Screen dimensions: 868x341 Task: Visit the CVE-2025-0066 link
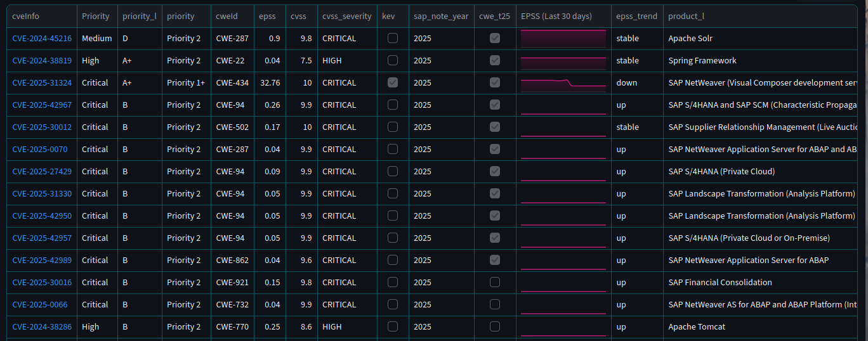point(39,305)
